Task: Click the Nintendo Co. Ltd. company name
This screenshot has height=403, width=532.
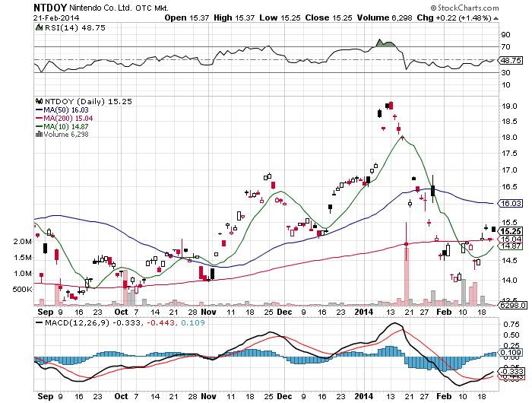Action: tap(100, 8)
